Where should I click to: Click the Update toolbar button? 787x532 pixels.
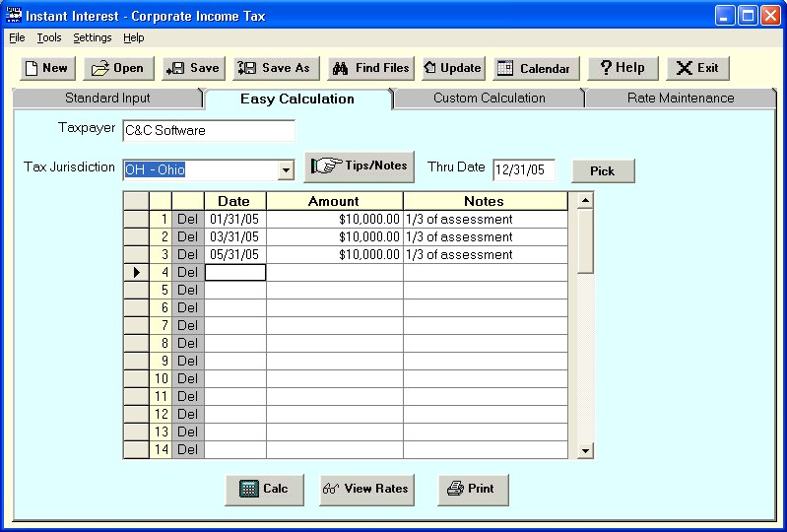pos(452,68)
